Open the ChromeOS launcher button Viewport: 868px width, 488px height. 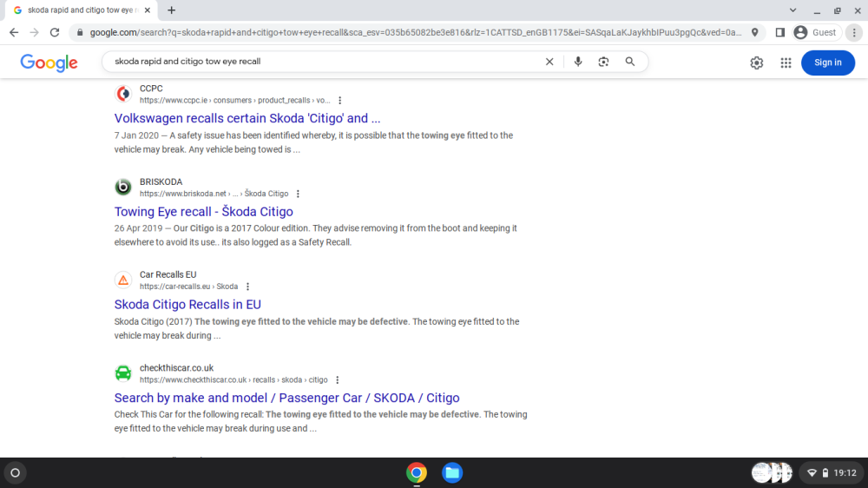point(16,472)
